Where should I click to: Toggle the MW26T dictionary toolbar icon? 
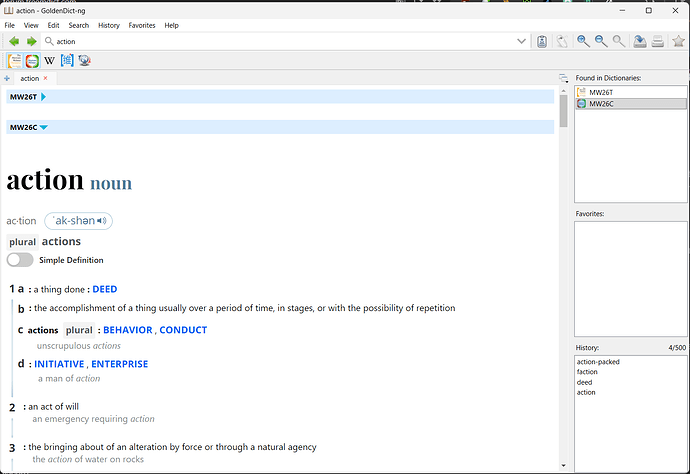15,60
